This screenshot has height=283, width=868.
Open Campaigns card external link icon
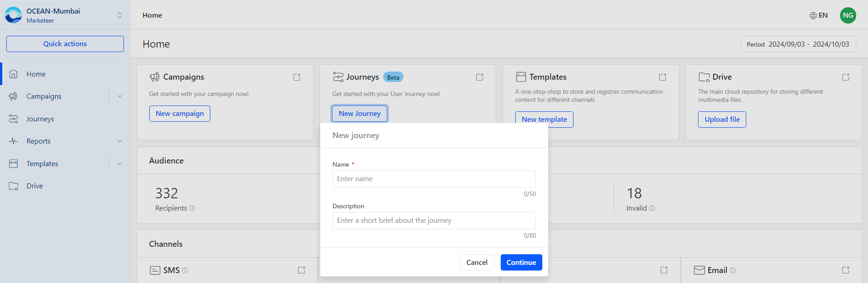click(x=297, y=77)
